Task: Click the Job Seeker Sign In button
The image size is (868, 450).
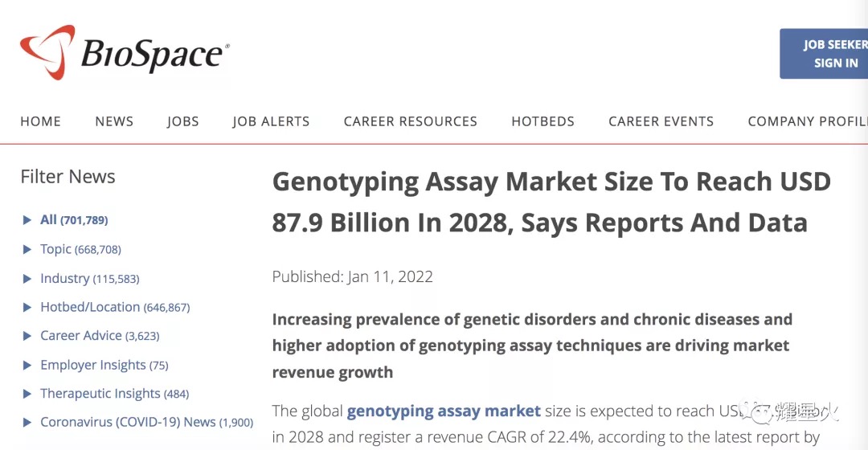Action: [824, 54]
